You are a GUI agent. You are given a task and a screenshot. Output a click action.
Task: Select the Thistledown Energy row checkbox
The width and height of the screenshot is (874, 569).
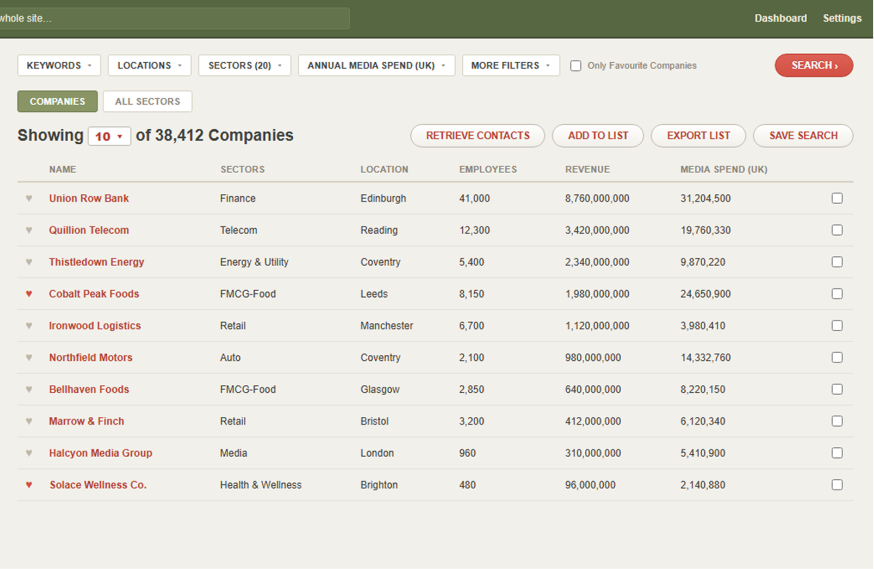[x=837, y=262]
